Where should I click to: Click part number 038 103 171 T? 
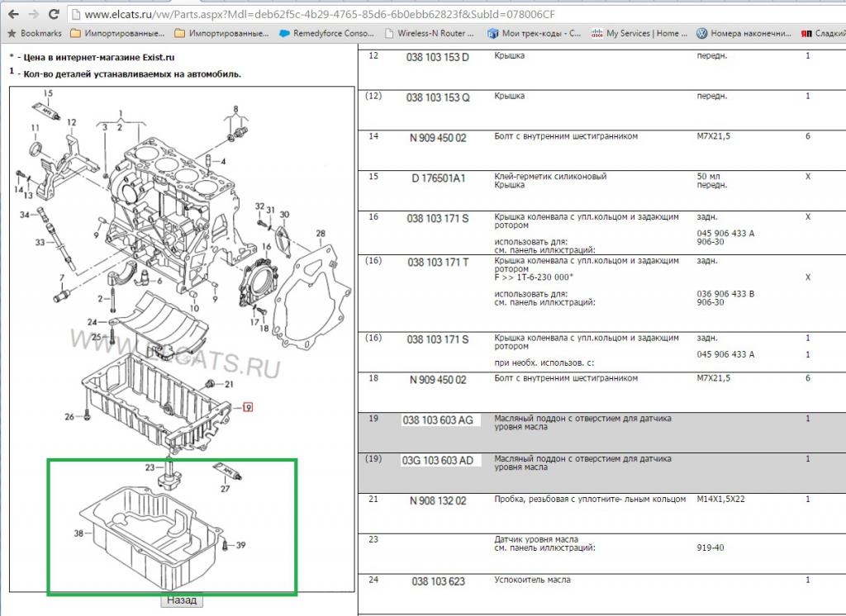point(438,262)
